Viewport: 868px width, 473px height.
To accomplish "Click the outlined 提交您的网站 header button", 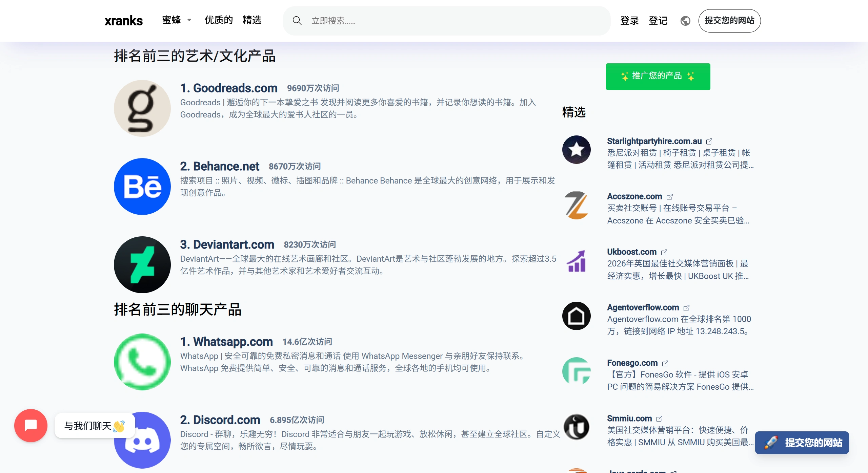I will coord(729,21).
